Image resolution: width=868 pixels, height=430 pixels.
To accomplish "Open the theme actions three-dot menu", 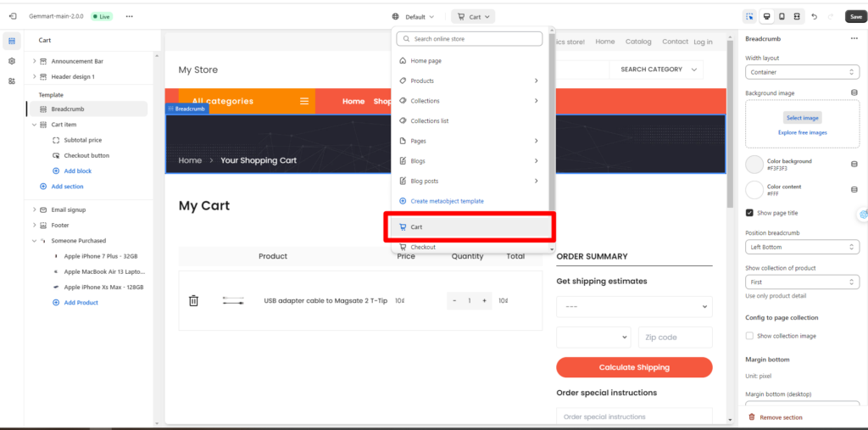I will (129, 17).
